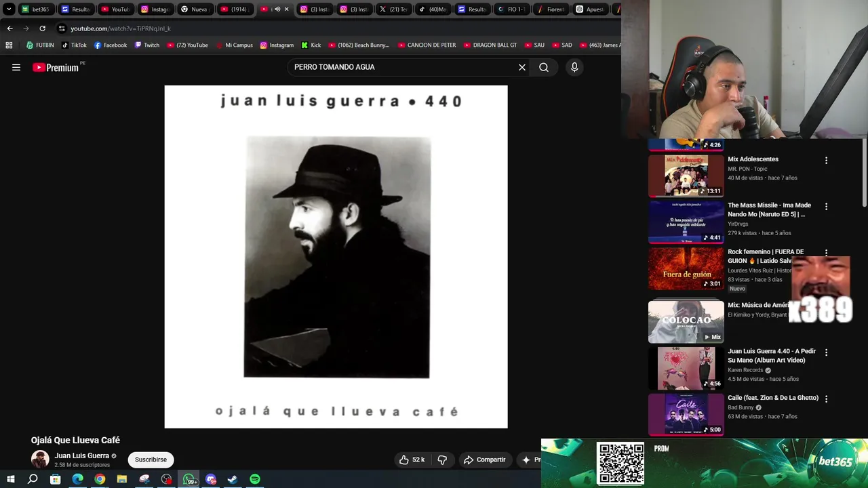Click the search magnifier button
Image resolution: width=868 pixels, height=488 pixels.
[x=544, y=67]
